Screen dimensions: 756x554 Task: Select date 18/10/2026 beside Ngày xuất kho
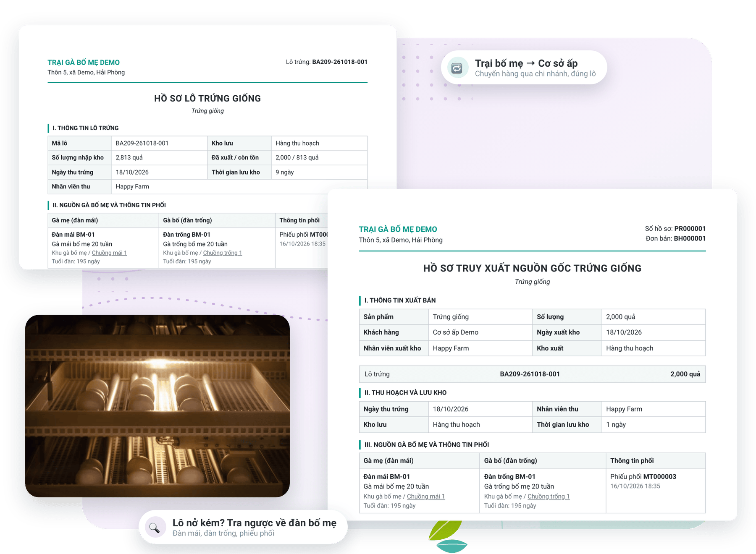click(x=624, y=332)
